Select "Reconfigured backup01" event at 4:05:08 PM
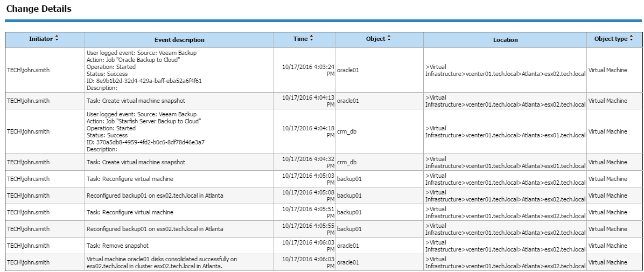This screenshot has width=644, height=272. point(155,196)
